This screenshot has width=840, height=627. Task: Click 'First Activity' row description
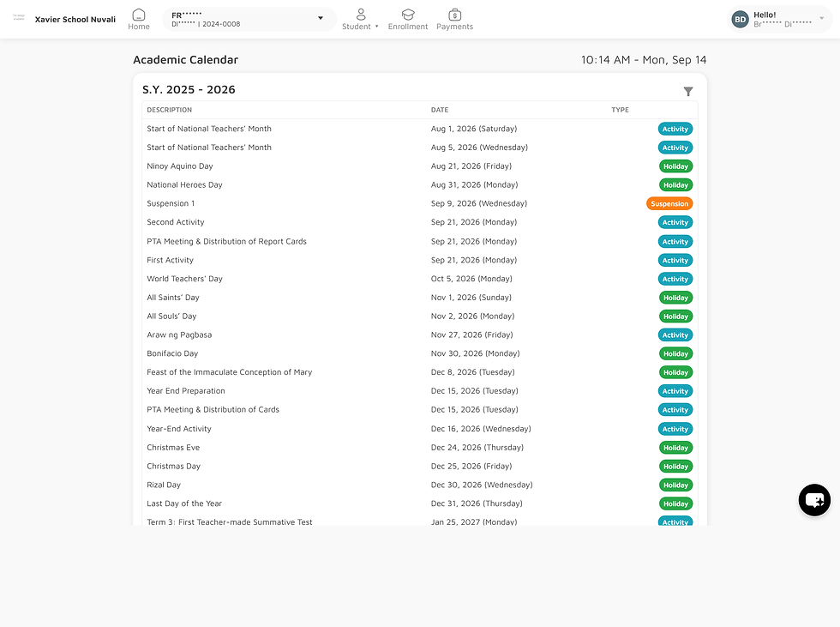pos(171,260)
